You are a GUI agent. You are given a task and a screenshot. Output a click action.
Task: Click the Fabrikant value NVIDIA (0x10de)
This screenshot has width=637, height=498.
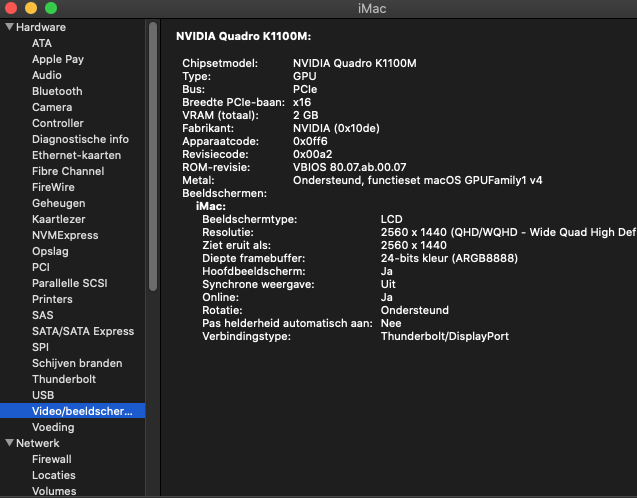(x=336, y=128)
